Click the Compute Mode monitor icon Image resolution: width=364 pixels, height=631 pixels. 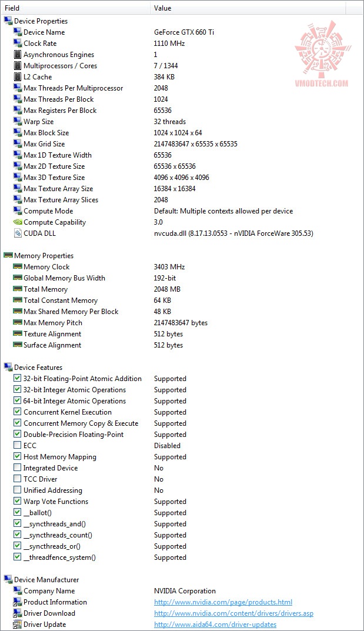tap(17, 211)
